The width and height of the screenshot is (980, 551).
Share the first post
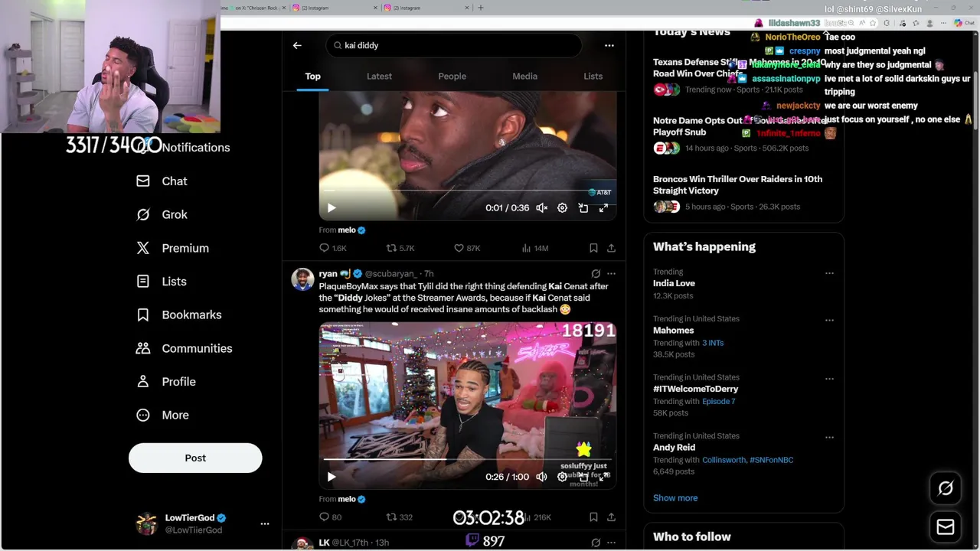(x=611, y=248)
